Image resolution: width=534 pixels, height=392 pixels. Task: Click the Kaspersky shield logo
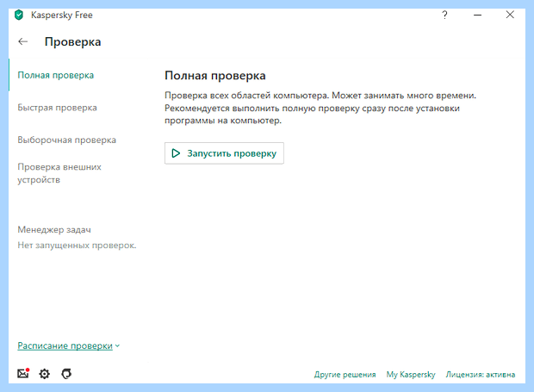click(x=19, y=15)
